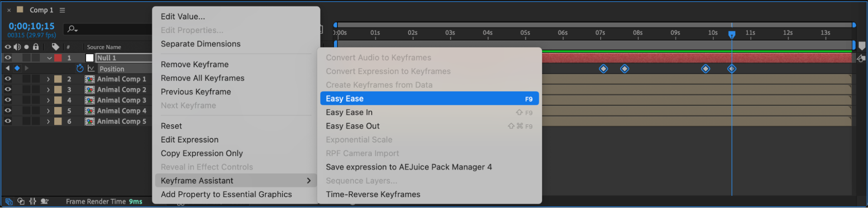Hide the Null 1 layer

click(x=8, y=58)
